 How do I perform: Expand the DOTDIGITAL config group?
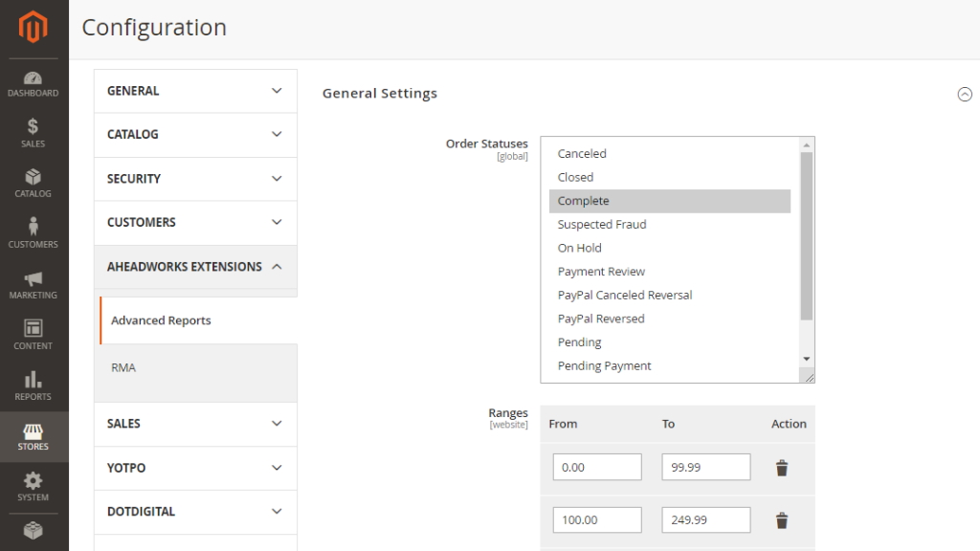click(195, 513)
